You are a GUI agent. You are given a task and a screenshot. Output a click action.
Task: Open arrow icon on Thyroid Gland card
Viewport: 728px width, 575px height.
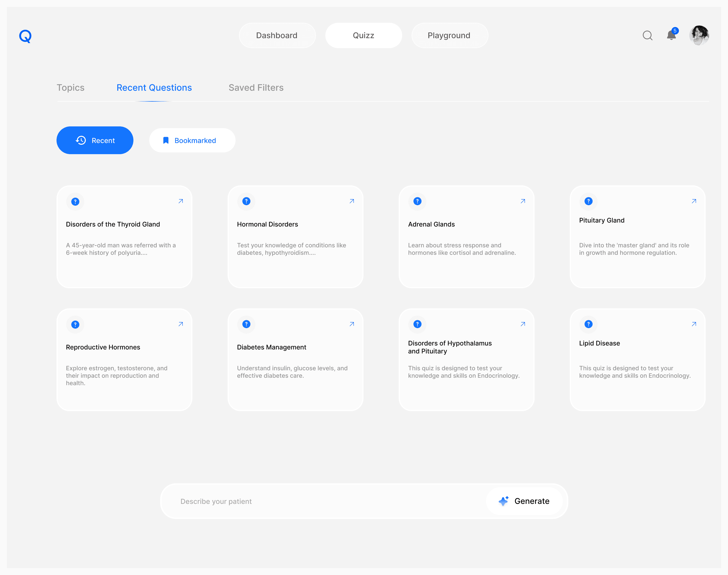point(181,201)
